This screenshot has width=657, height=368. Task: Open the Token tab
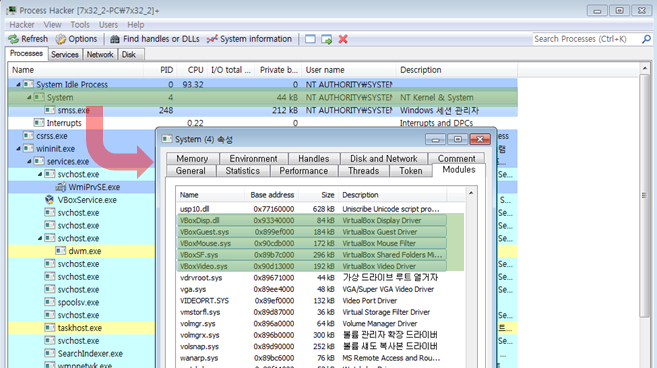point(411,171)
